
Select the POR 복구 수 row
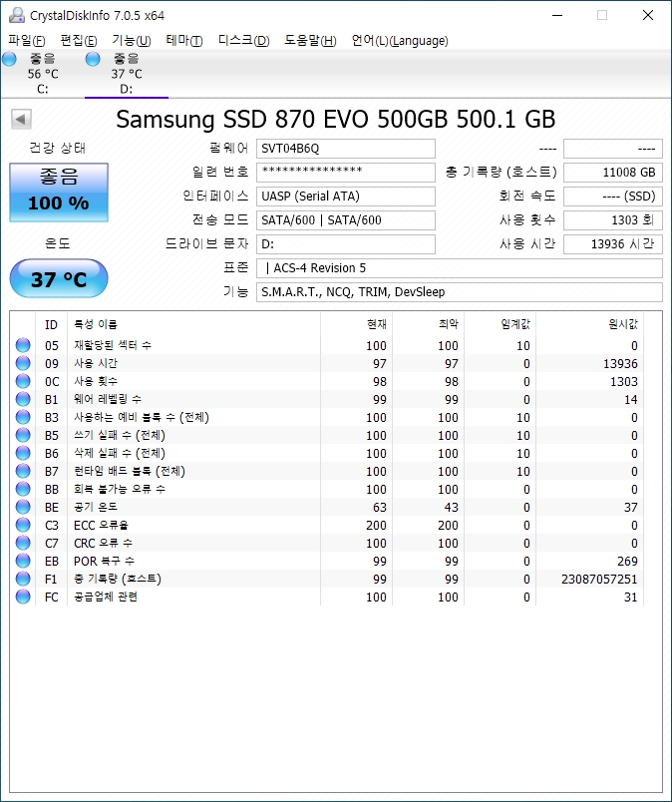click(x=327, y=561)
